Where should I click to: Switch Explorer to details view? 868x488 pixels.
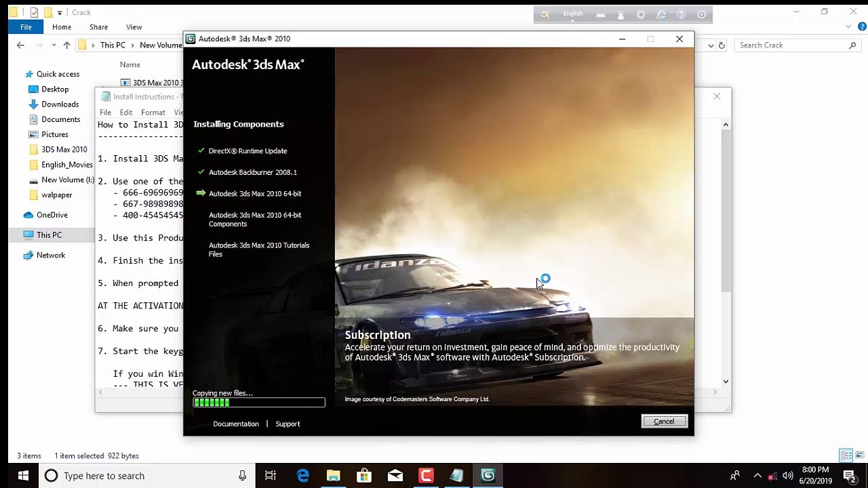click(846, 456)
